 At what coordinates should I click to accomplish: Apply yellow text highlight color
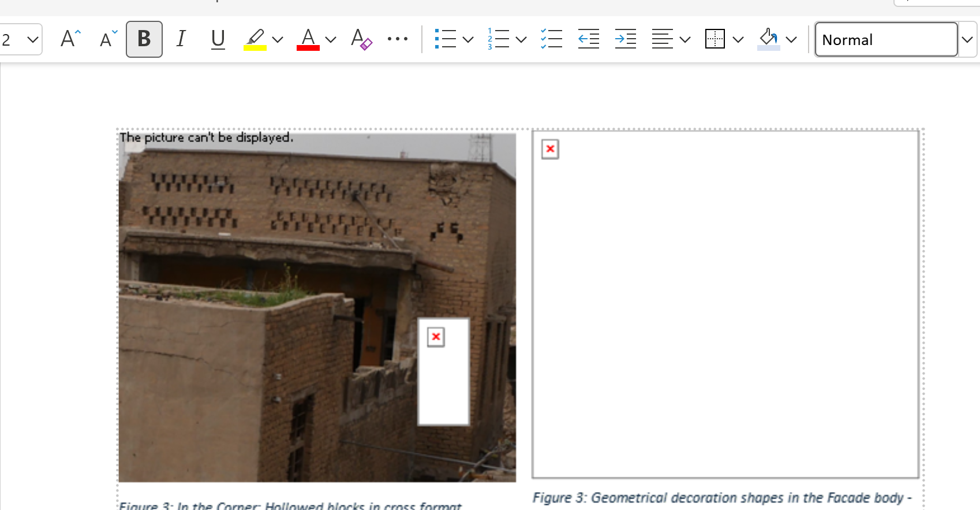(x=255, y=39)
